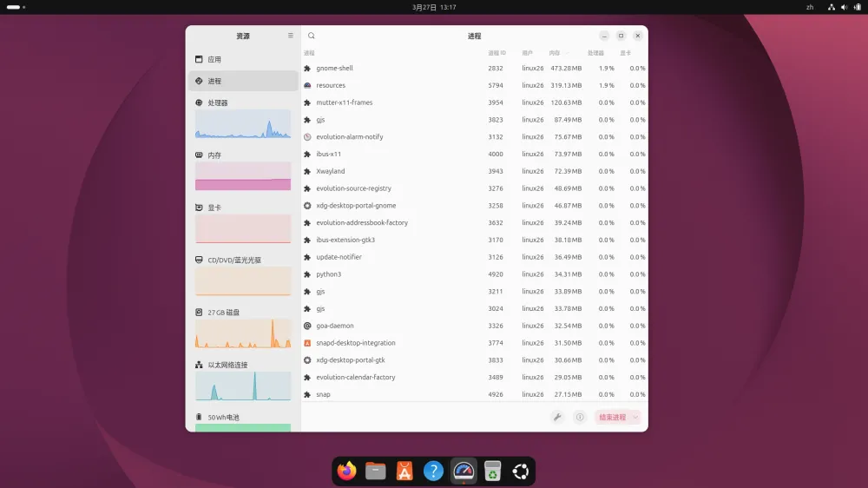Select the resources process icon
This screenshot has width=868, height=488.
click(x=307, y=85)
